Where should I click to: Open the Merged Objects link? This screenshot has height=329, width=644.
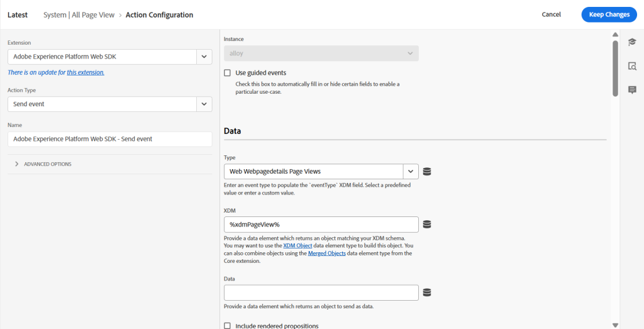click(x=327, y=254)
